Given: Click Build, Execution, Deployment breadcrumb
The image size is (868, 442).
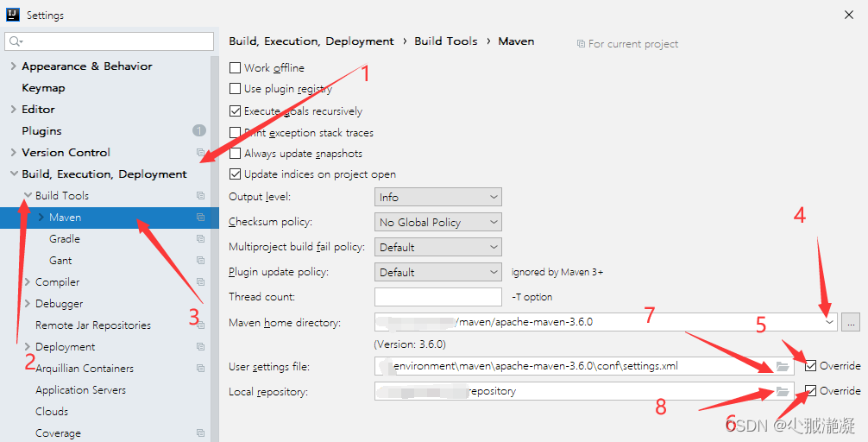Looking at the screenshot, I should coord(311,41).
